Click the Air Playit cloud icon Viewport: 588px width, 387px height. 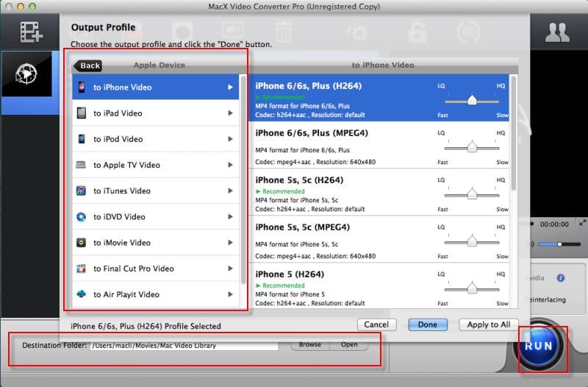(x=81, y=294)
